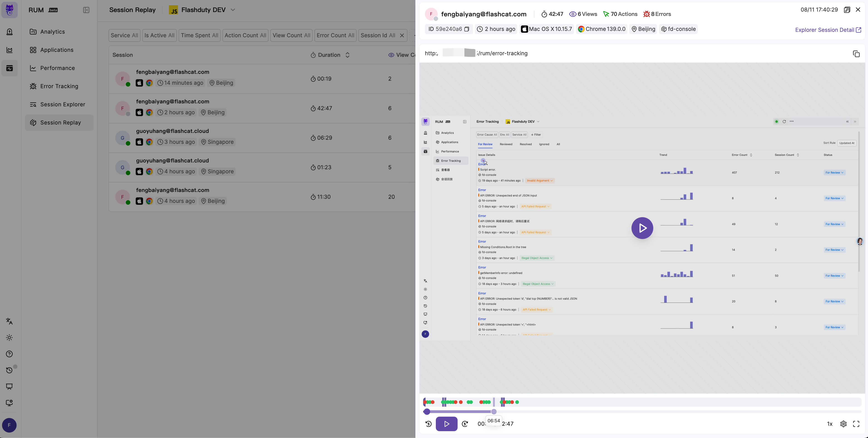Screen dimensions: 868x438
Task: Select the RUM module icon in left rail
Action: [x=10, y=68]
